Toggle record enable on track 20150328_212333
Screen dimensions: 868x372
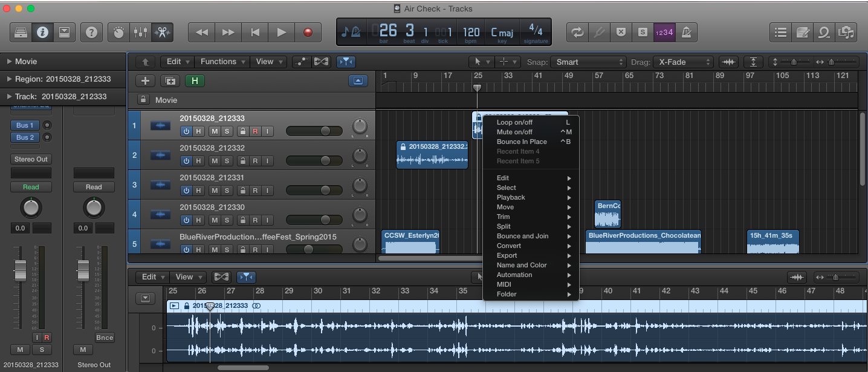pos(256,131)
